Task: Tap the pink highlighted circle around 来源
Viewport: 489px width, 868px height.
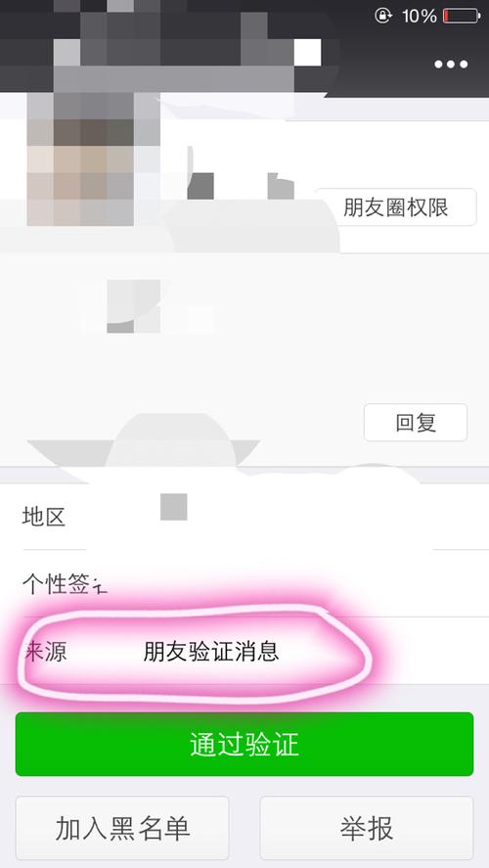Action: coord(194,652)
